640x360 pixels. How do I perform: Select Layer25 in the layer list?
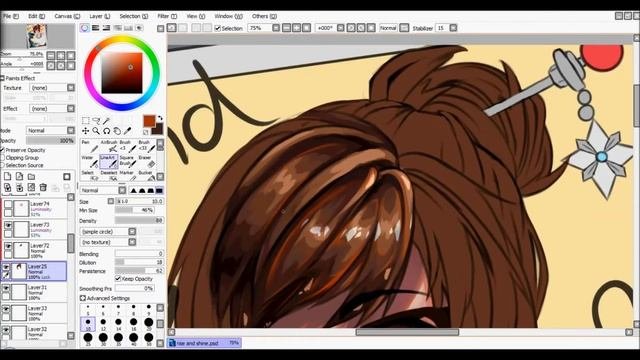point(34,271)
